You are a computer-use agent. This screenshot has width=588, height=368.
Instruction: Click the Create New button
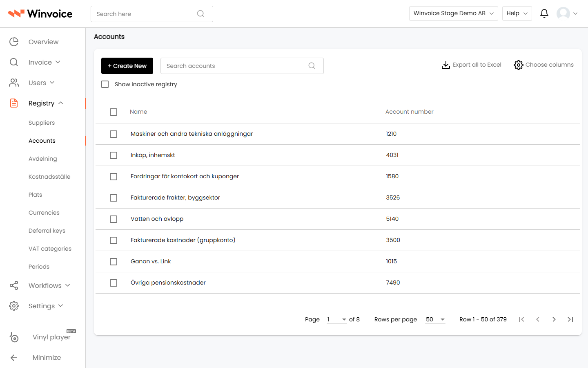pyautogui.click(x=127, y=66)
